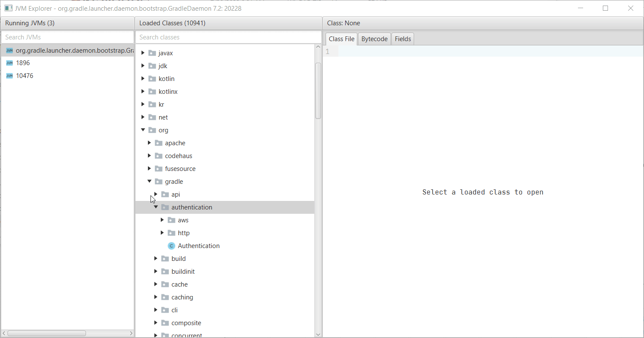The height and width of the screenshot is (338, 644).
Task: Select the concurrent package row
Action: pos(225,335)
